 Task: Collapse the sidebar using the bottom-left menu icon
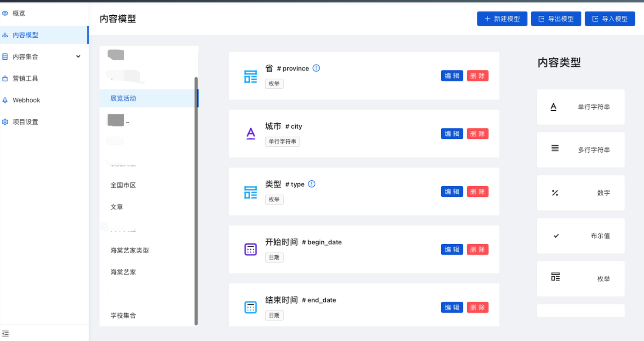coord(5,334)
